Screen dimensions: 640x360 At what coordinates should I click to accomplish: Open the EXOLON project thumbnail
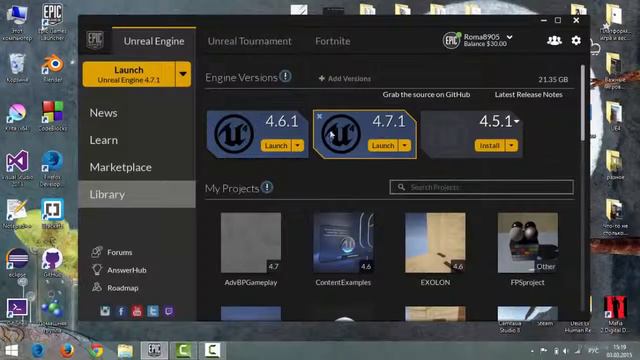click(x=435, y=242)
